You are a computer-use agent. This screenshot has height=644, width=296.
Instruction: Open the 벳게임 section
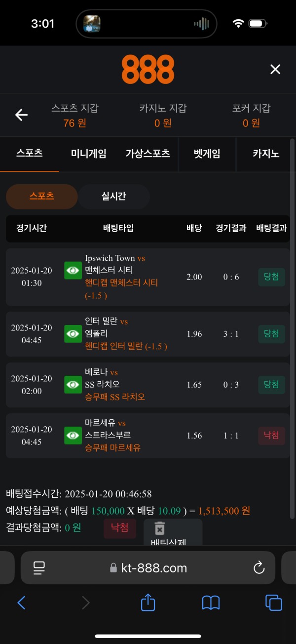coord(207,154)
